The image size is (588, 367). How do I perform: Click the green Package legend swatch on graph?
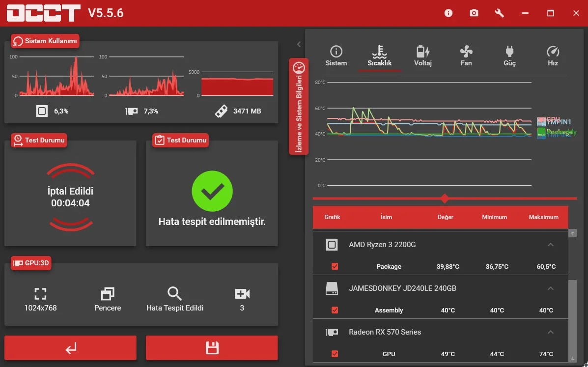(x=541, y=132)
